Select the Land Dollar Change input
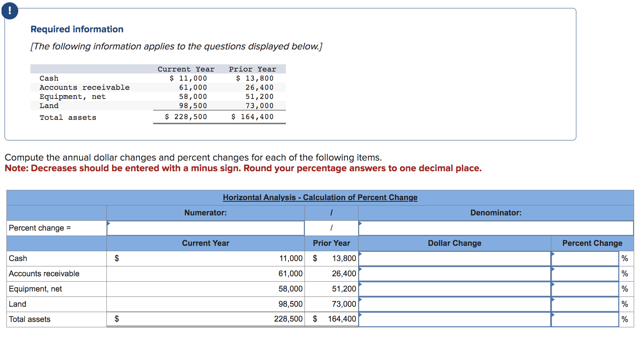644x341 pixels. pyautogui.click(x=455, y=304)
